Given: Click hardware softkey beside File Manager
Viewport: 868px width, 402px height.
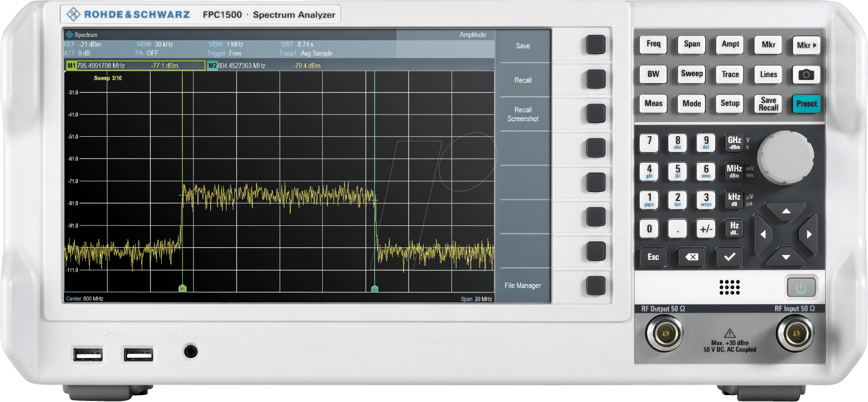Looking at the screenshot, I should tap(595, 286).
